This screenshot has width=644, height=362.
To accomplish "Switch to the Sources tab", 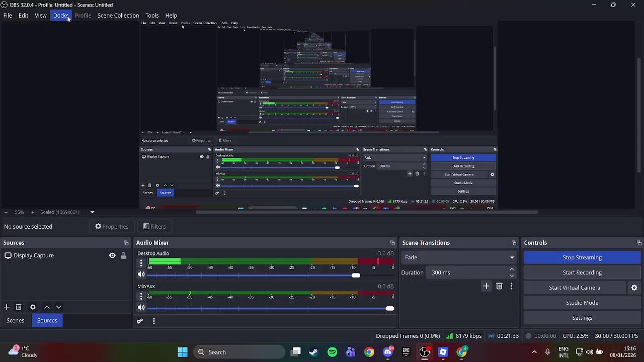I will 47,320.
